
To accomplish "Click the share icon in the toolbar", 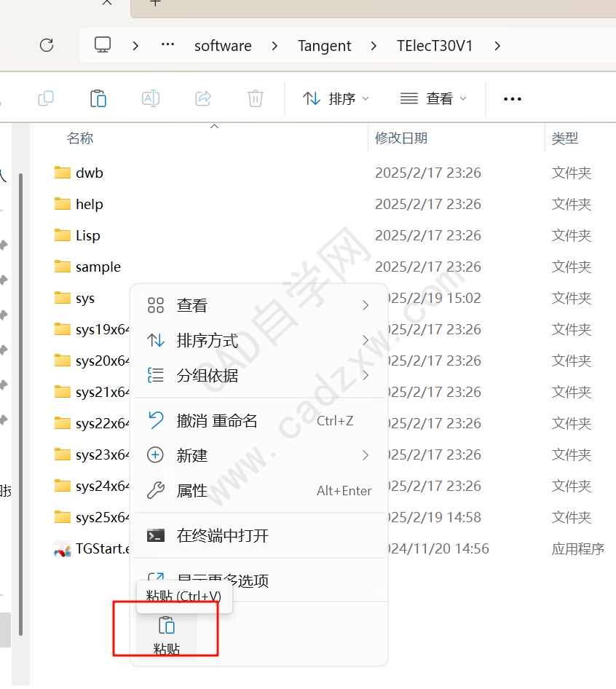I will click(203, 98).
